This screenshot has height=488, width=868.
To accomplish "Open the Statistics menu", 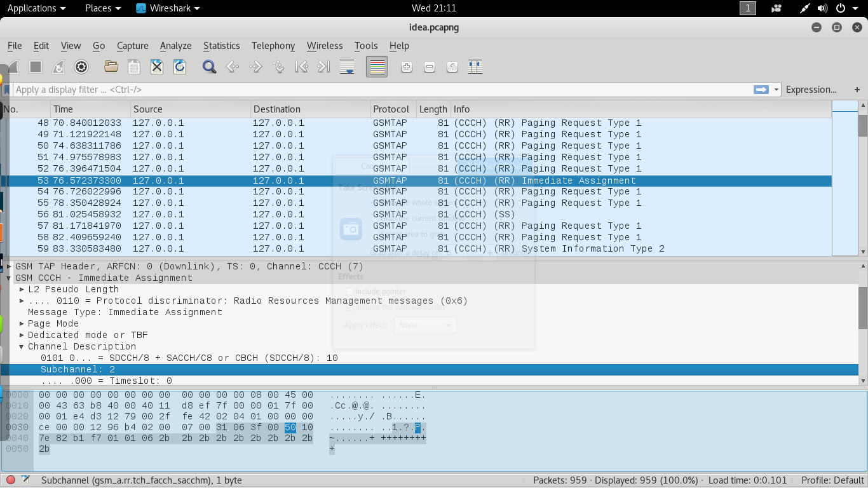I will click(221, 46).
